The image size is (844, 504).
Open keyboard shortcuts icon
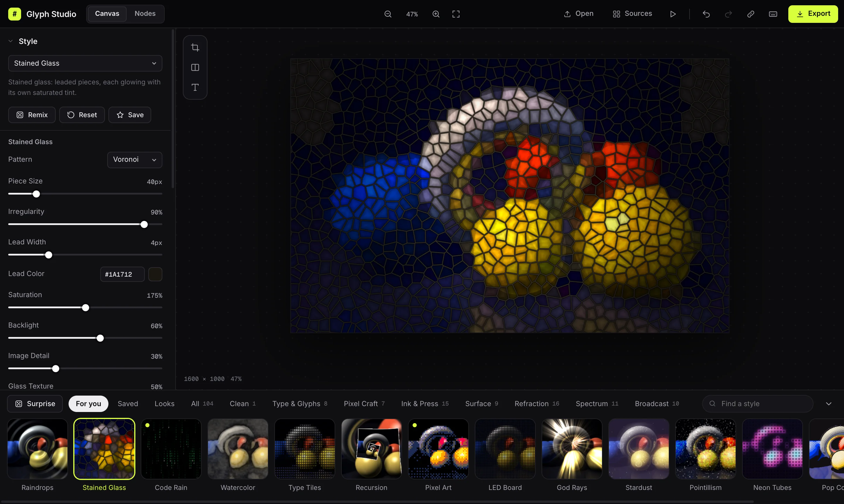click(x=773, y=14)
